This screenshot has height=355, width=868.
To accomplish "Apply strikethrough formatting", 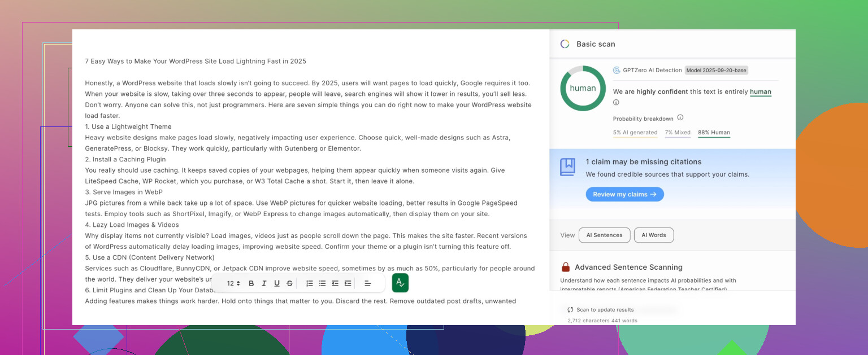I will coord(290,283).
